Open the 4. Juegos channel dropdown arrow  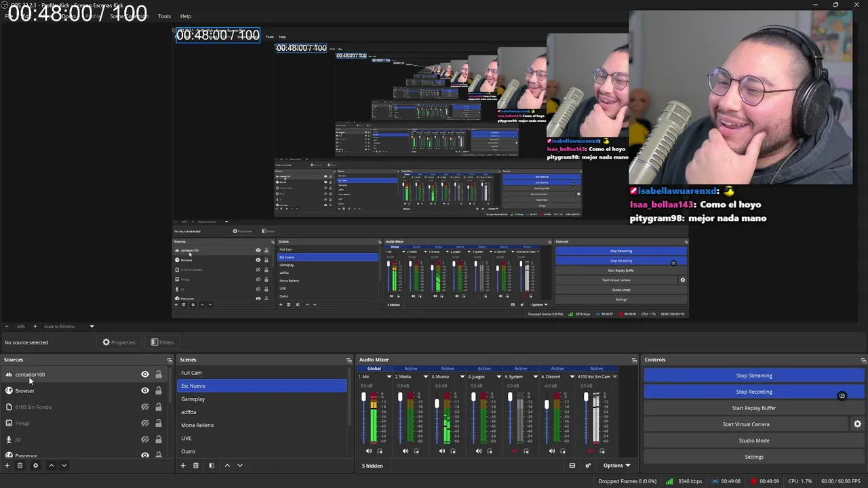[x=499, y=377]
